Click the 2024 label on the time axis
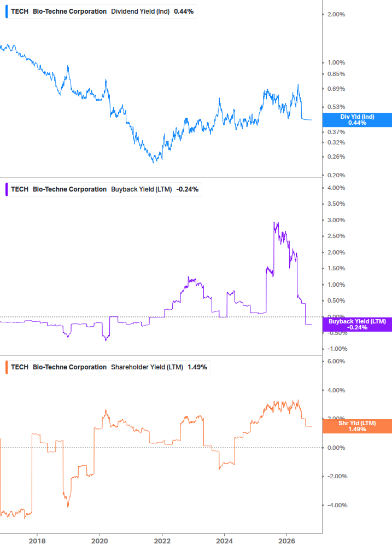Screen dimensions: 392x550 (x=224, y=541)
